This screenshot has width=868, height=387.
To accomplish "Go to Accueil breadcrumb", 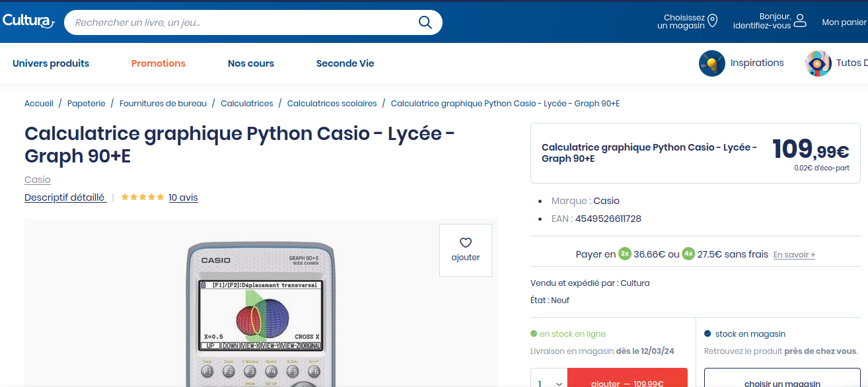I will tap(39, 104).
